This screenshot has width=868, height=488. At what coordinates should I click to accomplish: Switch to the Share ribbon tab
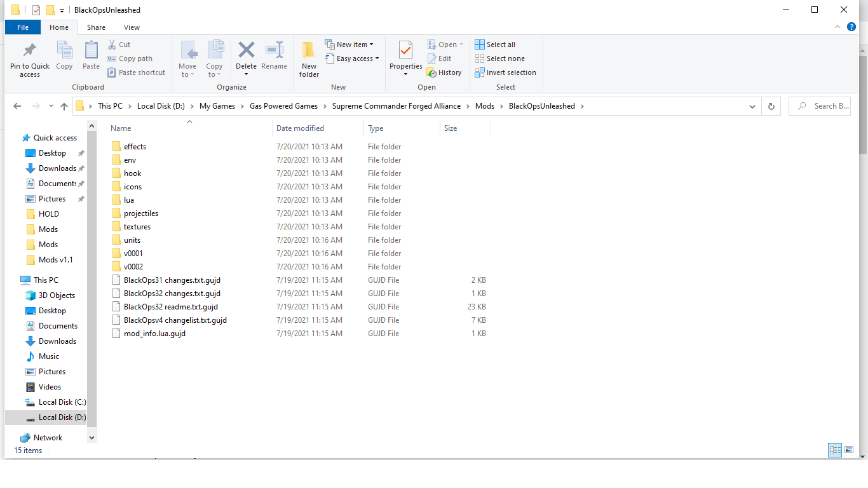[97, 27]
